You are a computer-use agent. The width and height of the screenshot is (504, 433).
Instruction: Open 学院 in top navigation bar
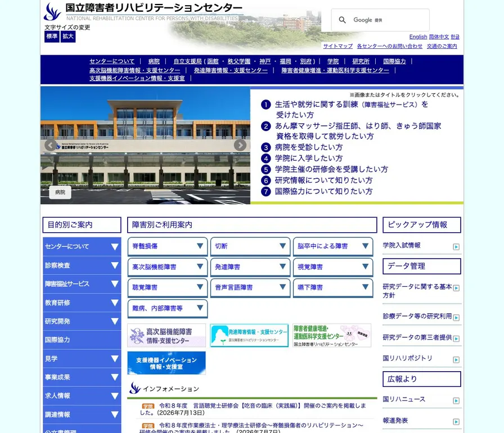[333, 61]
